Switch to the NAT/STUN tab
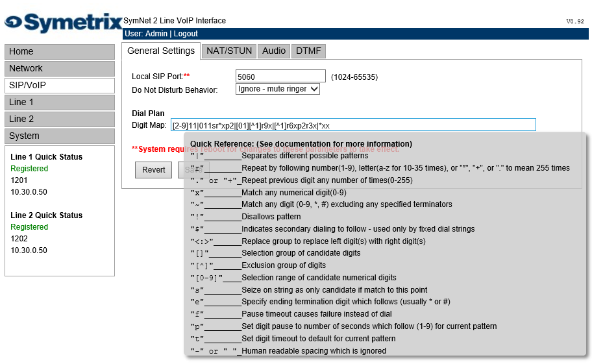 [x=229, y=51]
